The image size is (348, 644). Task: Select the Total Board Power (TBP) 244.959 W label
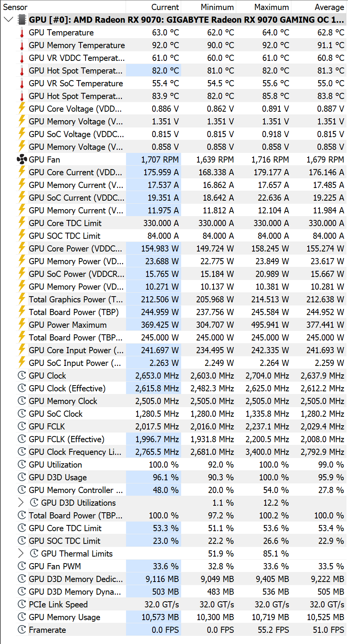tap(74, 312)
